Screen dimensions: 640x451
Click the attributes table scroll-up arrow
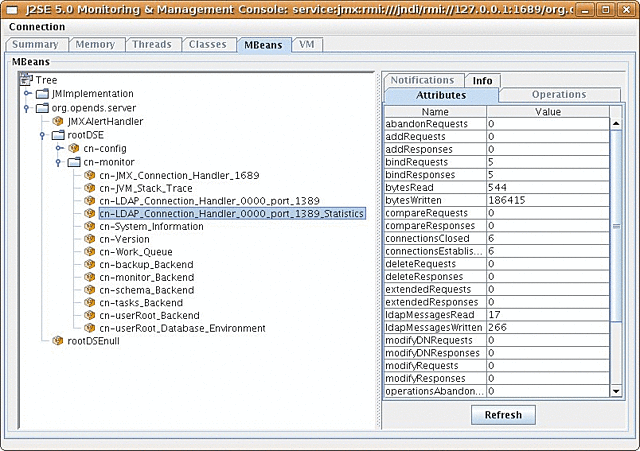pyautogui.click(x=616, y=123)
